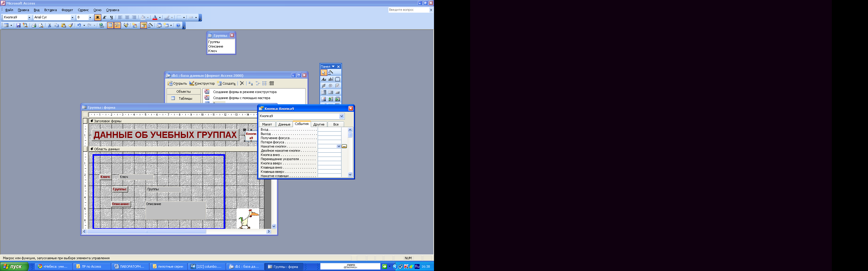Click the пуск Start button
The height and width of the screenshot is (271, 868).
coord(14,266)
